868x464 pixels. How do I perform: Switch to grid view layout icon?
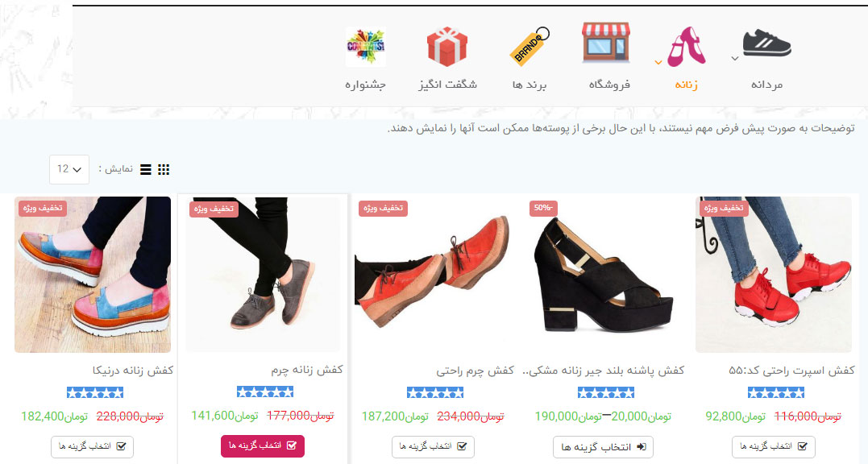point(164,170)
